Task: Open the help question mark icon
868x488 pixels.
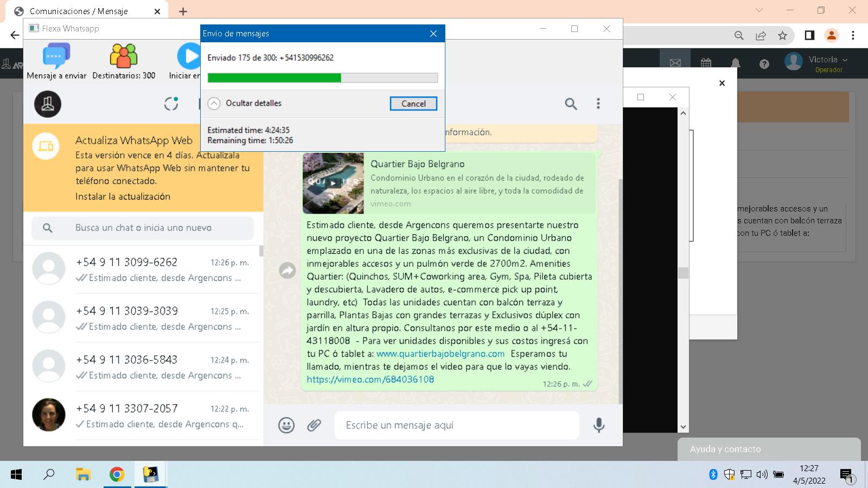Action: [x=764, y=64]
